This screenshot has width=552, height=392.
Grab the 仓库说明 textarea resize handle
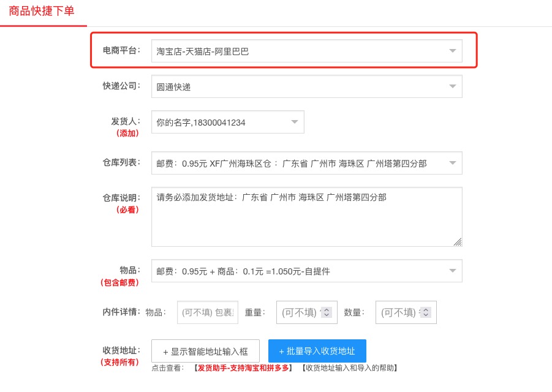[458, 242]
